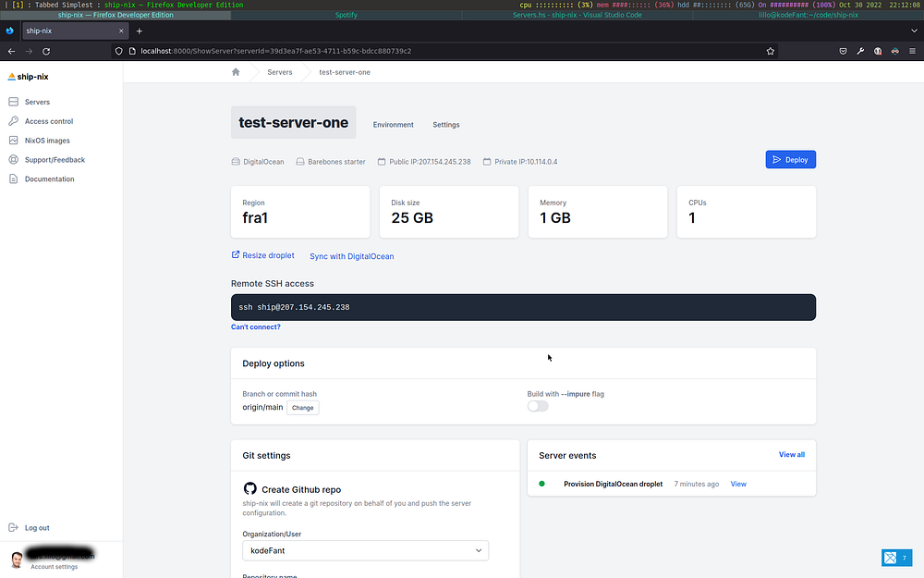Click the NixOS images sidebar icon

tap(14, 141)
